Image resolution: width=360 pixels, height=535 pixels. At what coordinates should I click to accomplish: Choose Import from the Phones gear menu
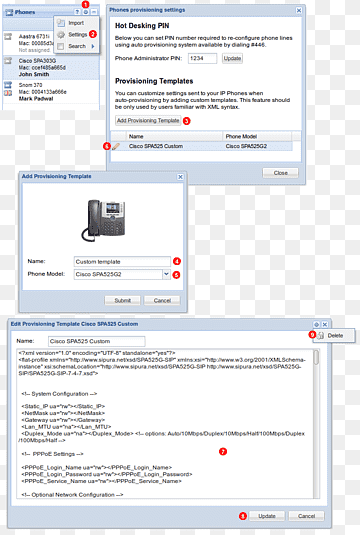tap(76, 23)
